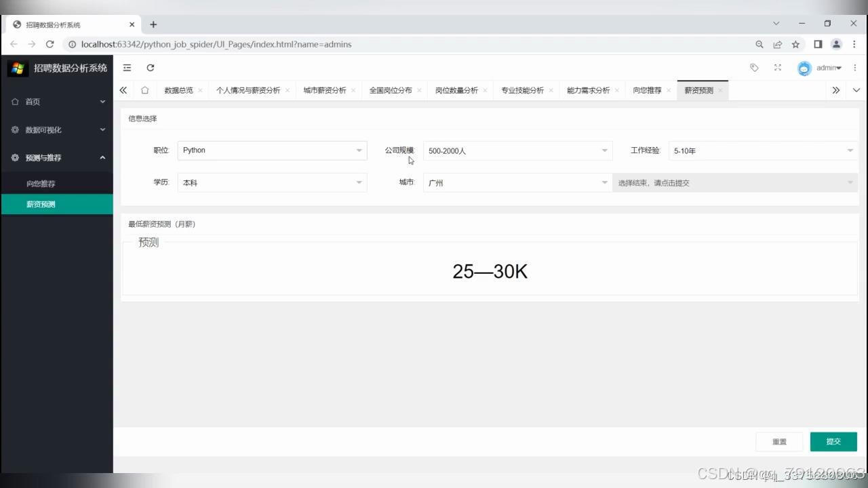Close the 薪资预测 tab
The height and width of the screenshot is (488, 868).
(x=720, y=90)
